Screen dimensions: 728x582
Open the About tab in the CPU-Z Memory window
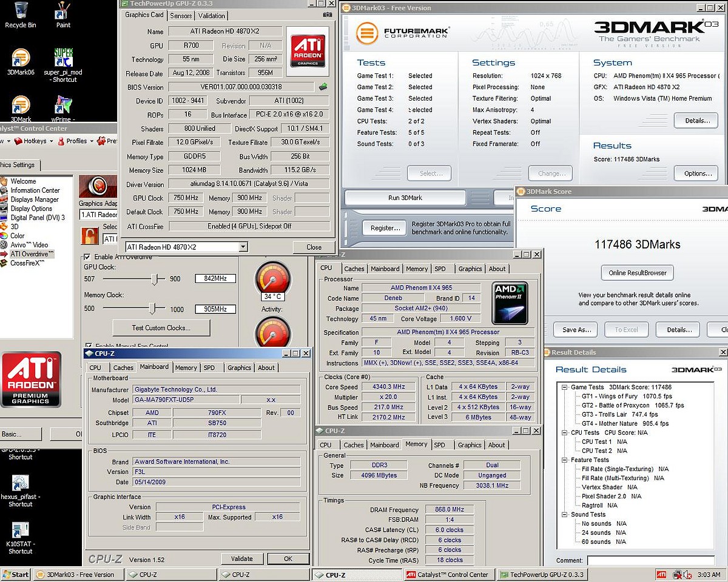tap(497, 445)
